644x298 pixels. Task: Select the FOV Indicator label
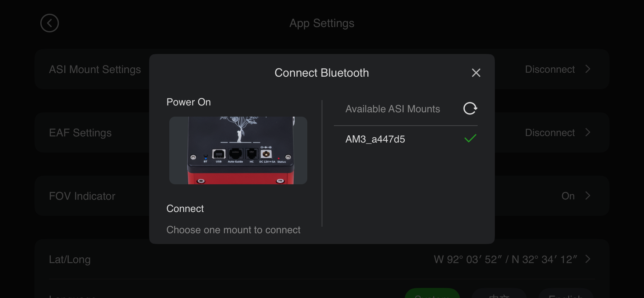[82, 196]
